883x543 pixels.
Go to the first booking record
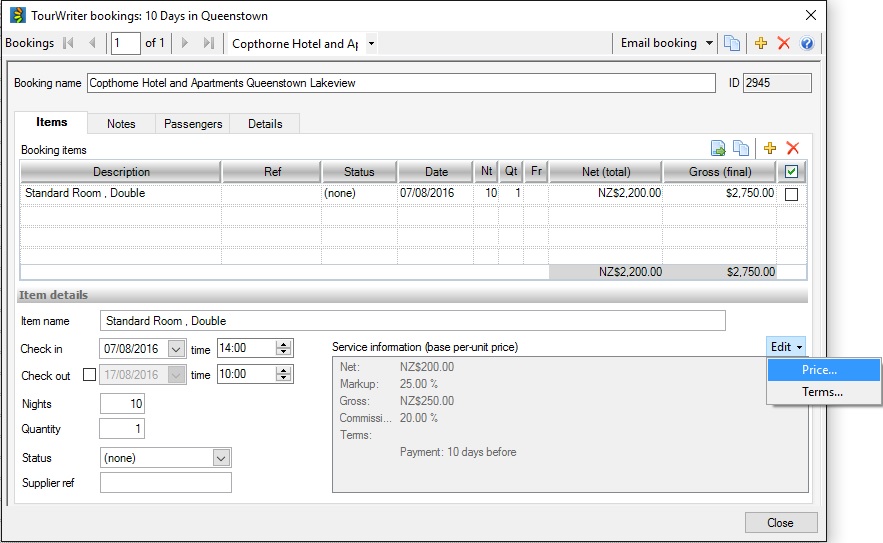(x=68, y=43)
